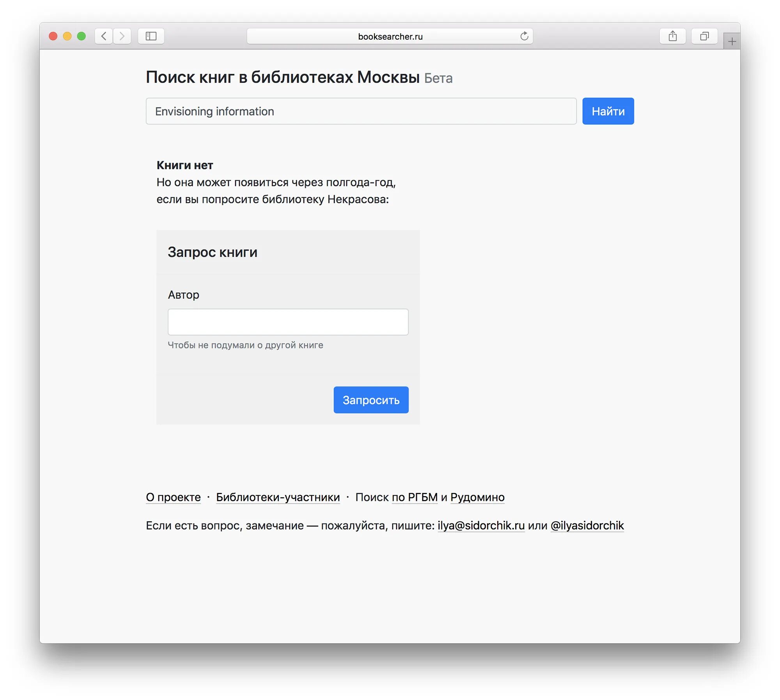780x700 pixels.
Task: Open the @ilyasidorchik profile link
Action: pos(587,525)
